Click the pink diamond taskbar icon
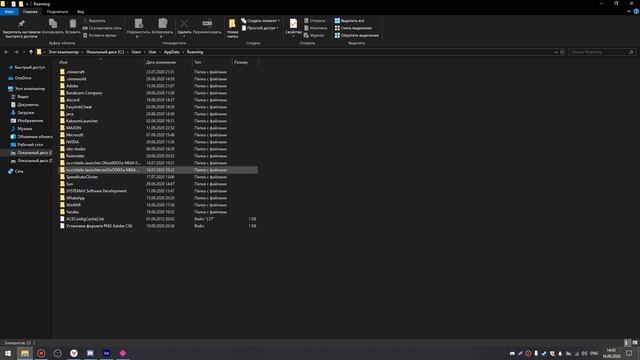This screenshot has width=640, height=360. [123, 353]
